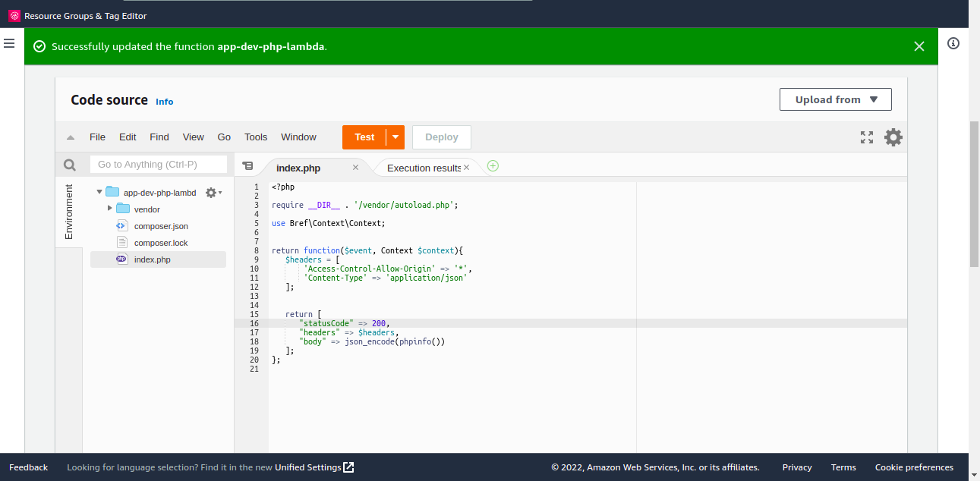Click the 'application/json' string in code

tap(427, 278)
